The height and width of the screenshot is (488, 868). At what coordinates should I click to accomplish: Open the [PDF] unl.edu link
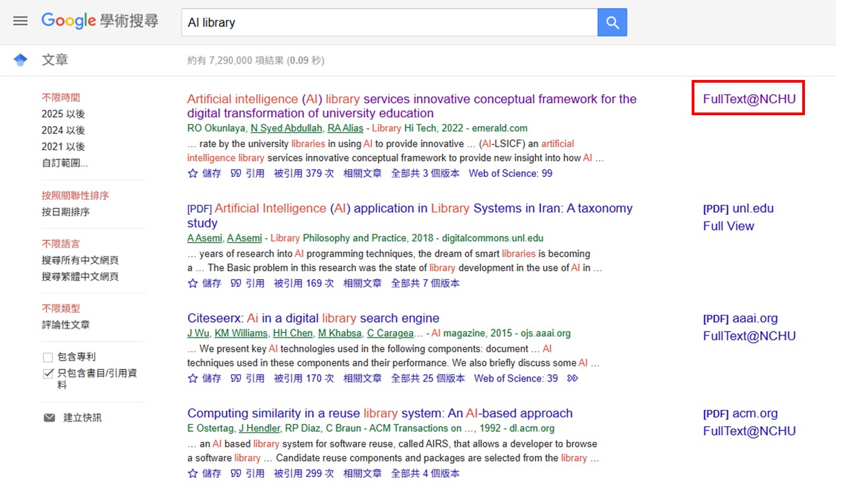(x=738, y=209)
